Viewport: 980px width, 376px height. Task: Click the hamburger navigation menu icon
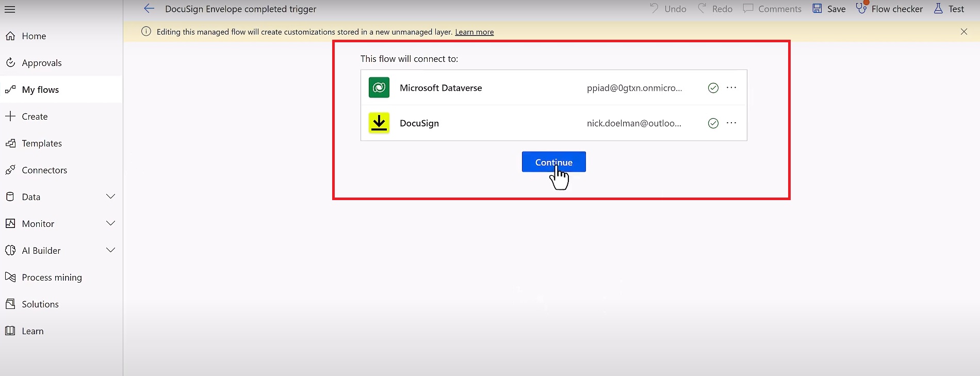coord(10,9)
